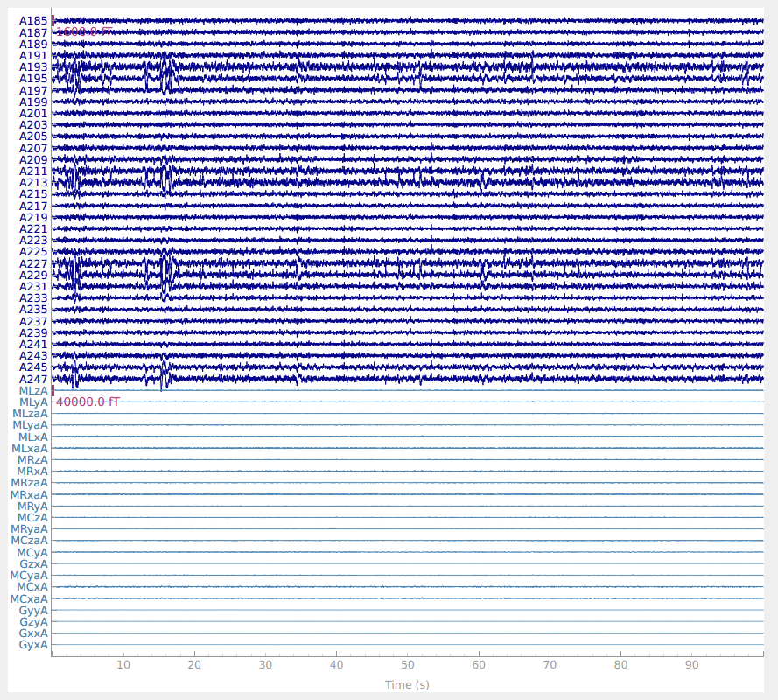
Task: Click channel label A237
Action: click(x=33, y=321)
